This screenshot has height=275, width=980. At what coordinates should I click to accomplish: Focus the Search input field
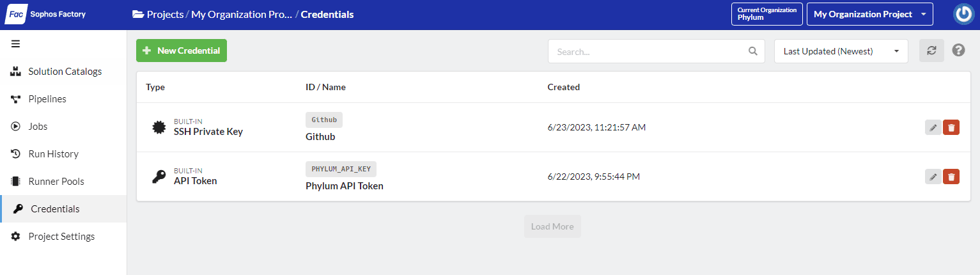[x=657, y=51]
